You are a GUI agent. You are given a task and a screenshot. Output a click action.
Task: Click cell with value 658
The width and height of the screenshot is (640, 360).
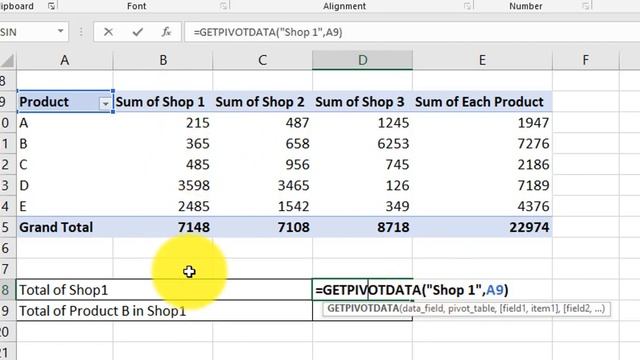[x=262, y=144]
